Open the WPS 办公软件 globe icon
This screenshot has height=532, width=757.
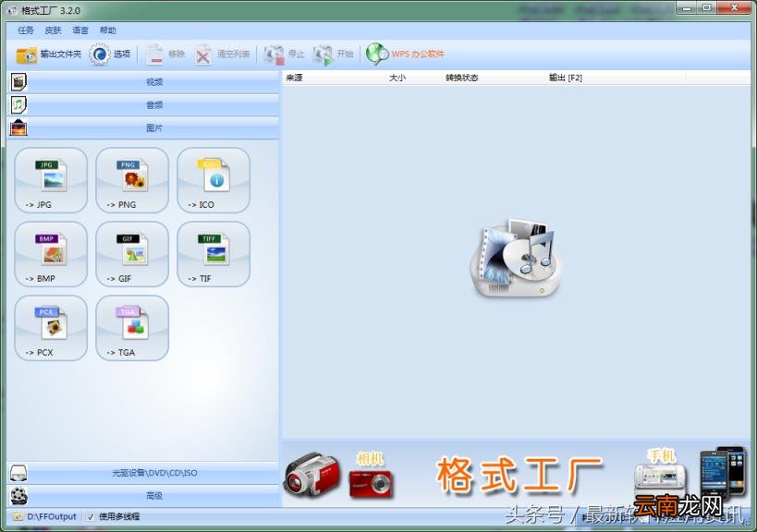377,54
